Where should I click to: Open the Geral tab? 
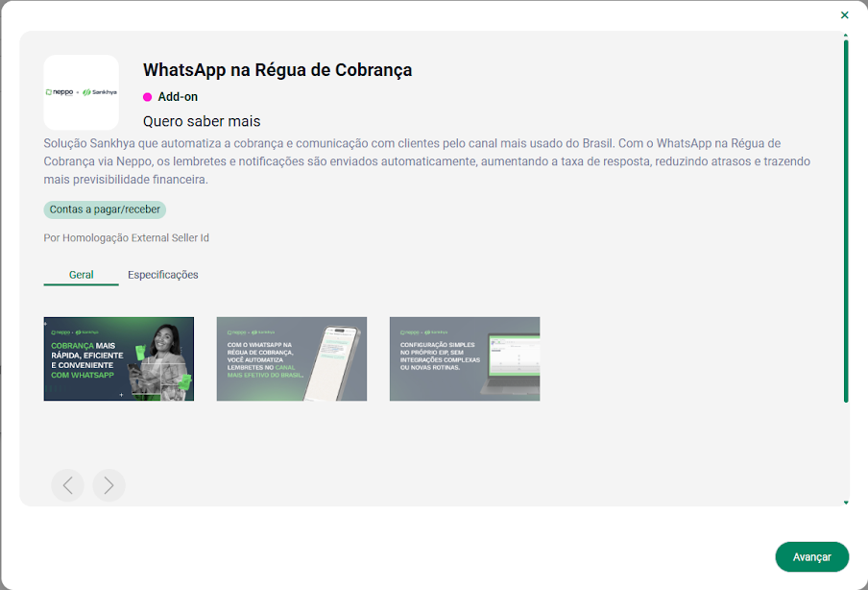pos(81,275)
